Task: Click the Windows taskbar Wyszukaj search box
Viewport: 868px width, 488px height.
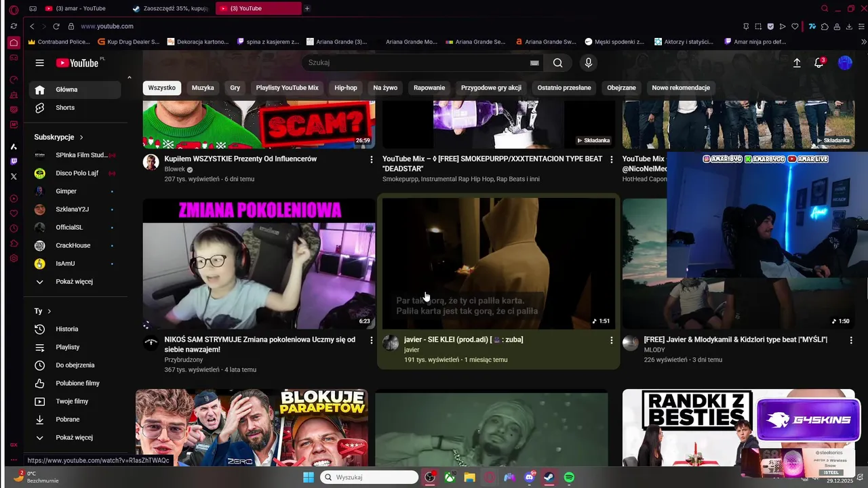Action: (x=369, y=477)
